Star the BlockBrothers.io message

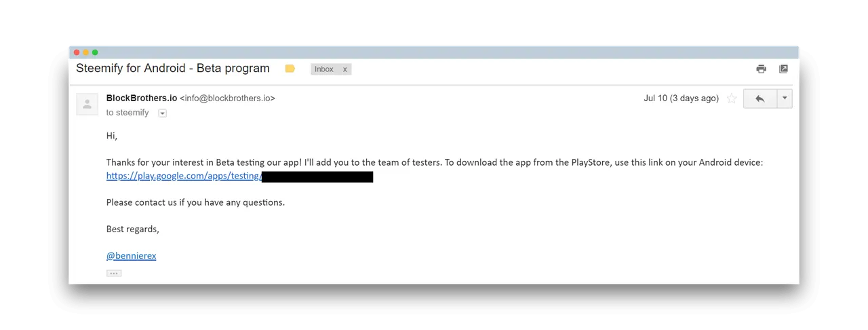tap(732, 98)
